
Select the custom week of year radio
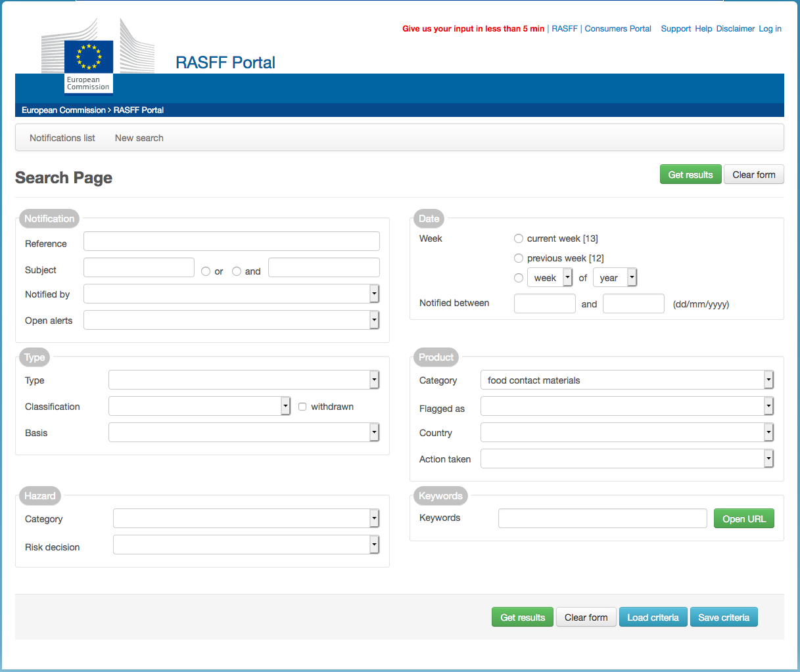point(519,278)
